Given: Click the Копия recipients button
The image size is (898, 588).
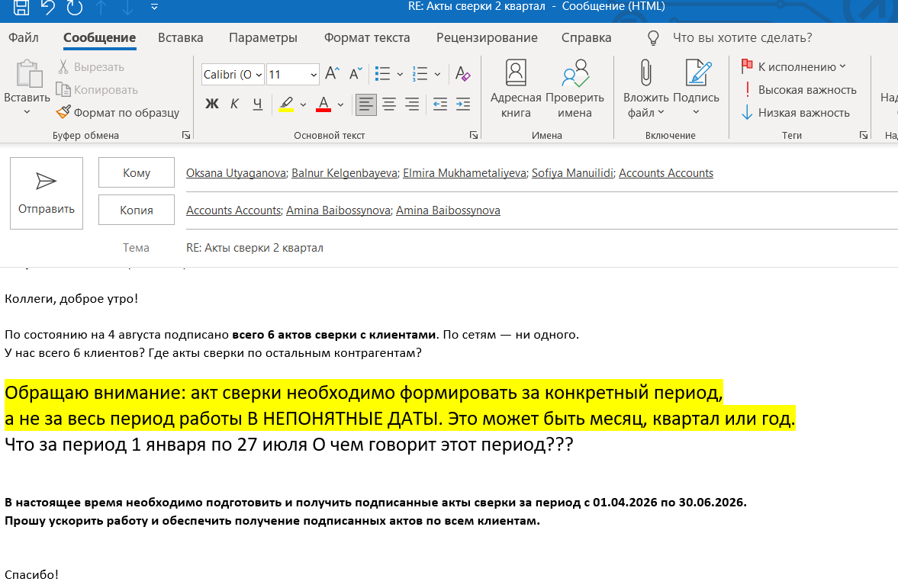Looking at the screenshot, I should tap(137, 210).
